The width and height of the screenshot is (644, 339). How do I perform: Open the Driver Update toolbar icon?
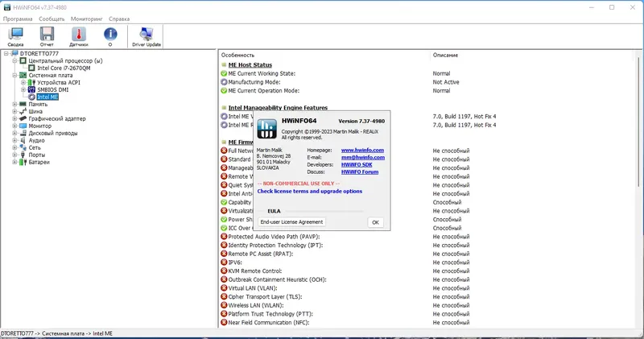tap(147, 34)
